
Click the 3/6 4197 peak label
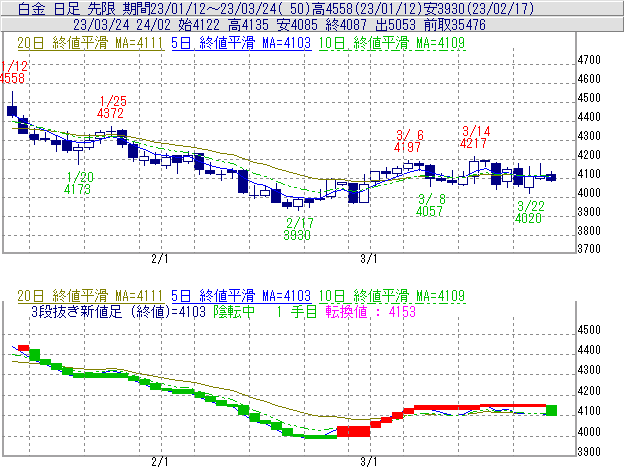click(x=408, y=141)
